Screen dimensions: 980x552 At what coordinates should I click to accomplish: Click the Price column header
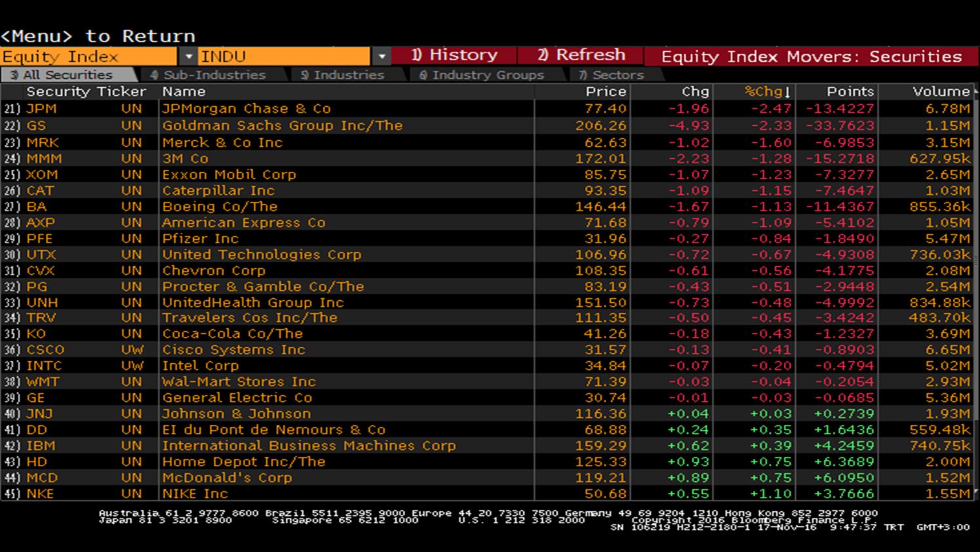tap(606, 92)
